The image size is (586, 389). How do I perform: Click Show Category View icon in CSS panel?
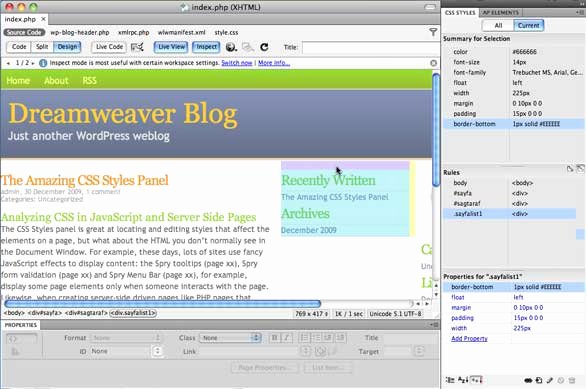point(450,380)
